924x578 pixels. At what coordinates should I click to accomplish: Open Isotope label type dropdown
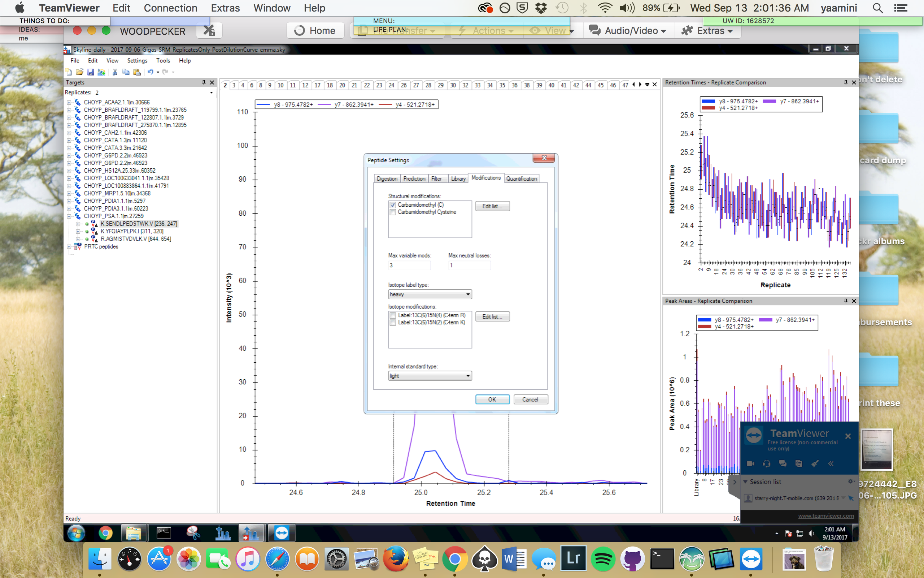click(x=430, y=294)
